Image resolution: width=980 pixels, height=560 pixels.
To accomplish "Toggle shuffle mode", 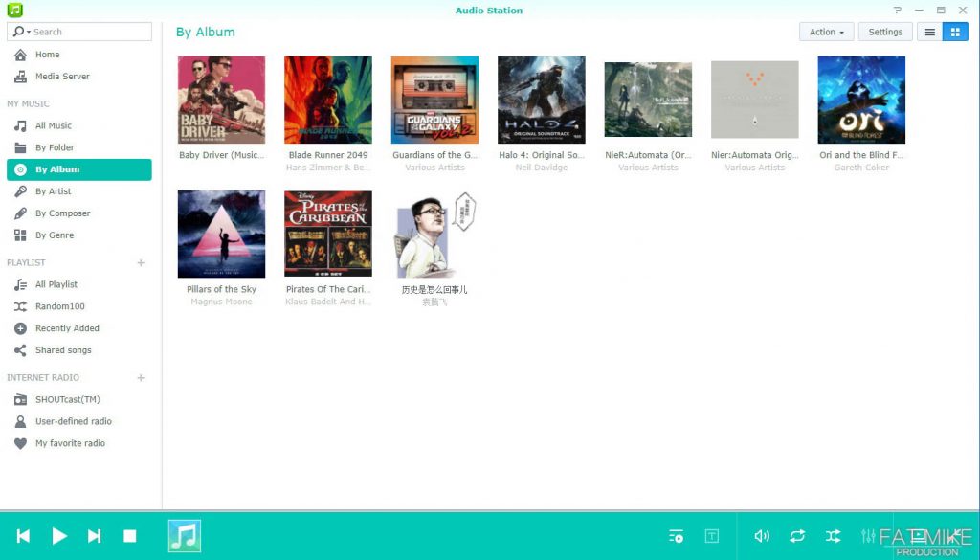I will click(834, 536).
